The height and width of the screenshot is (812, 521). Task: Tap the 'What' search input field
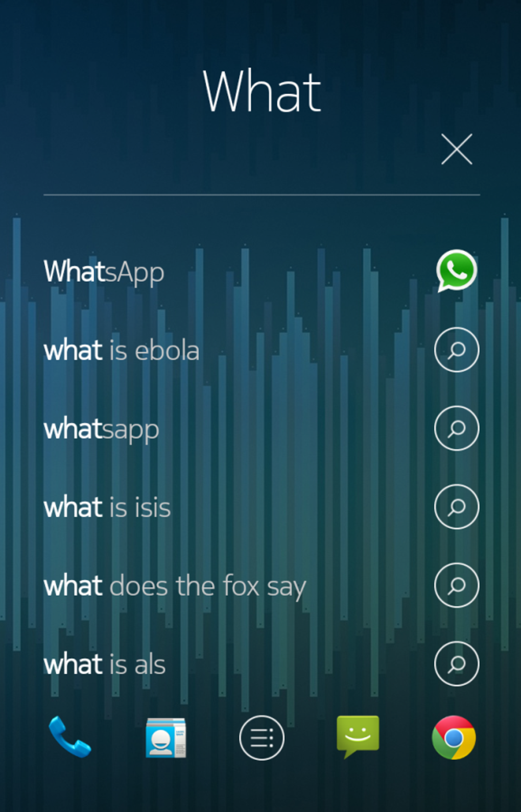coord(262,92)
